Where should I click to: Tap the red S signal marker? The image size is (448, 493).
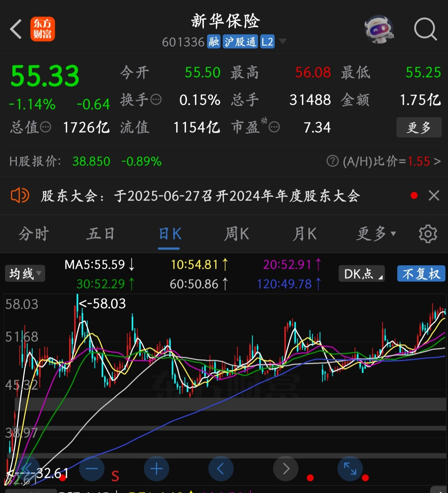115,476
